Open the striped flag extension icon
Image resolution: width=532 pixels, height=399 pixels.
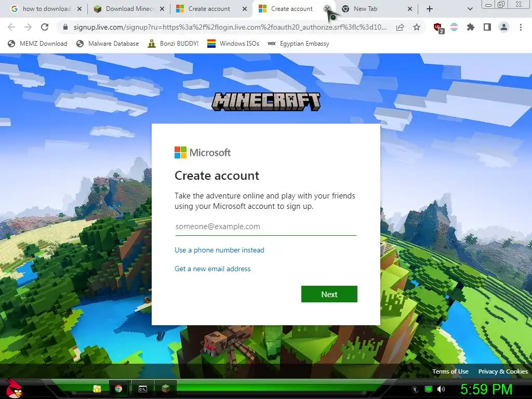coord(454,27)
